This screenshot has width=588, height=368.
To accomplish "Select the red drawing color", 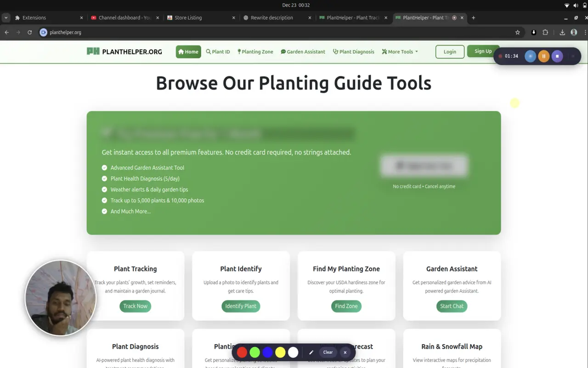I will 242,352.
